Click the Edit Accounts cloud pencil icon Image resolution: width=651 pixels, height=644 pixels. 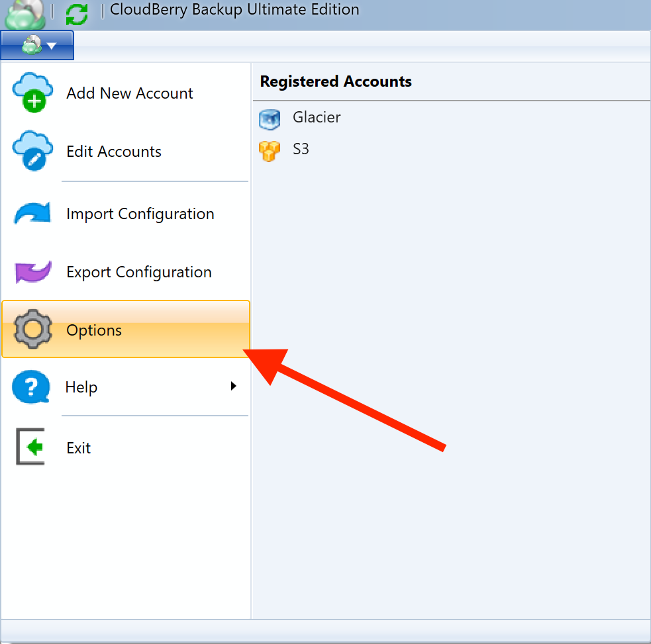[33, 151]
